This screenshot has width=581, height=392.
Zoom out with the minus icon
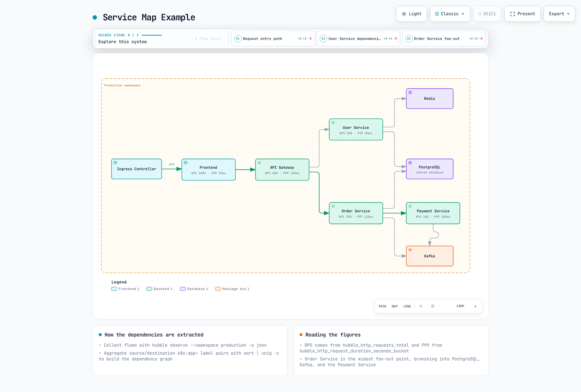click(x=446, y=306)
